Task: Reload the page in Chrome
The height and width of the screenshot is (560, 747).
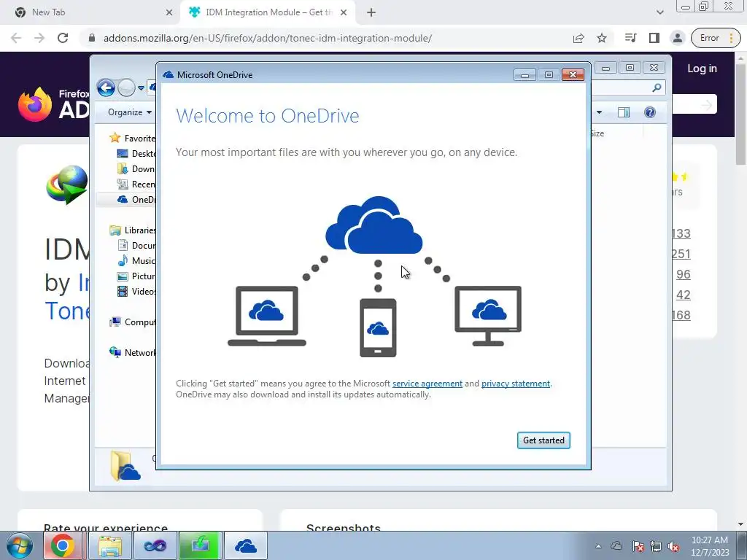Action: click(63, 38)
